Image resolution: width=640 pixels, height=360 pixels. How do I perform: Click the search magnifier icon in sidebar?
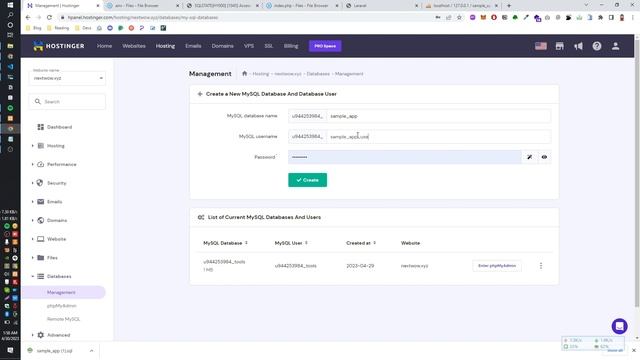(38, 102)
